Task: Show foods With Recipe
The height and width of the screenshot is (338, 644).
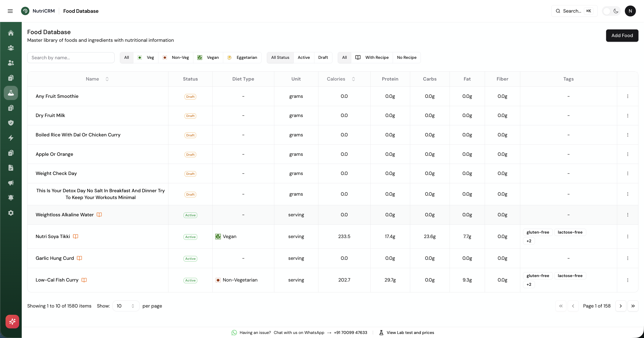Action: coord(372,58)
